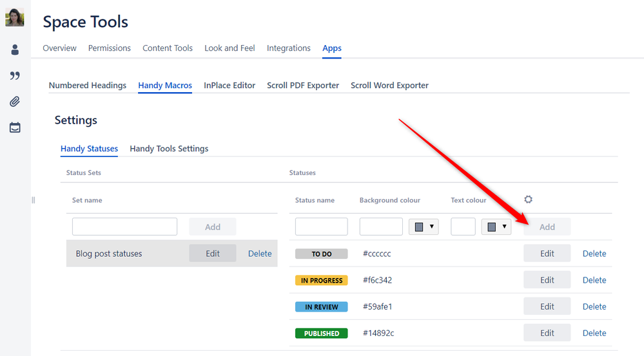644x356 pixels.
Task: Open the Integrations tab
Action: [289, 48]
